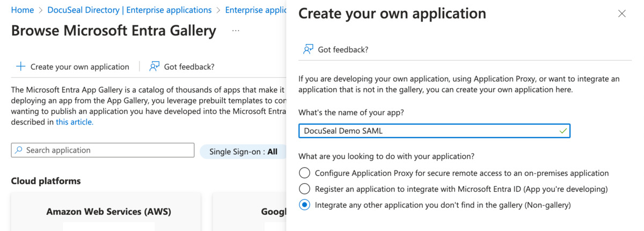Screen dimensions: 644x231
Task: Open the partially visible Google cloud platform card
Action: (250, 212)
